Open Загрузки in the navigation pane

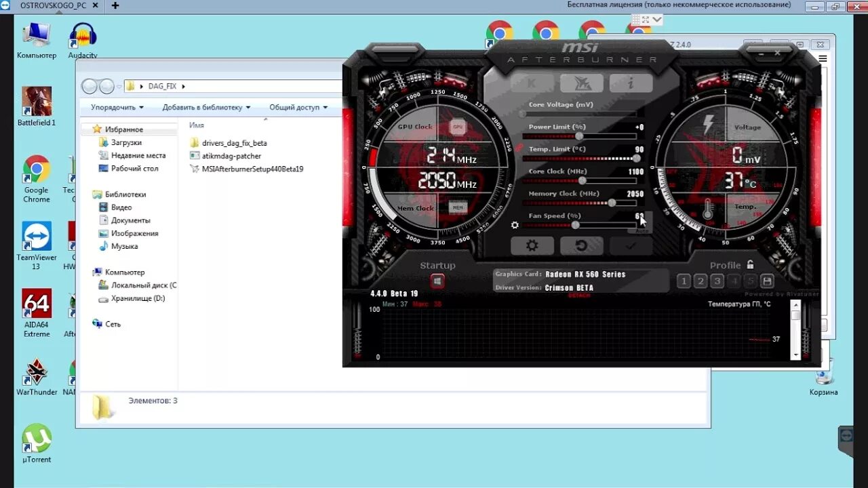120,142
